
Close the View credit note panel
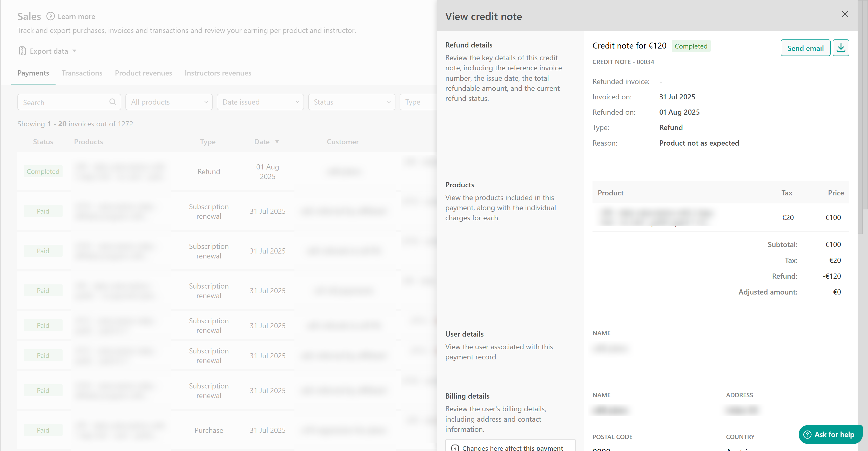pyautogui.click(x=845, y=14)
